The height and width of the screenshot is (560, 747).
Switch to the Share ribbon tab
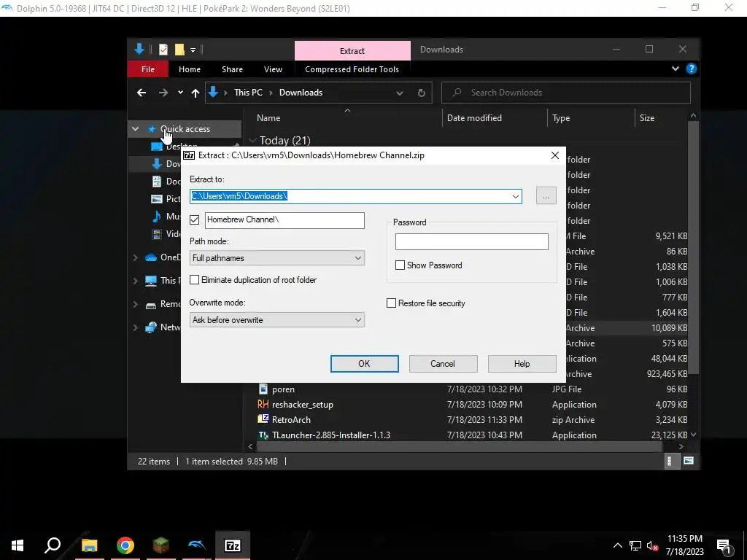click(232, 69)
